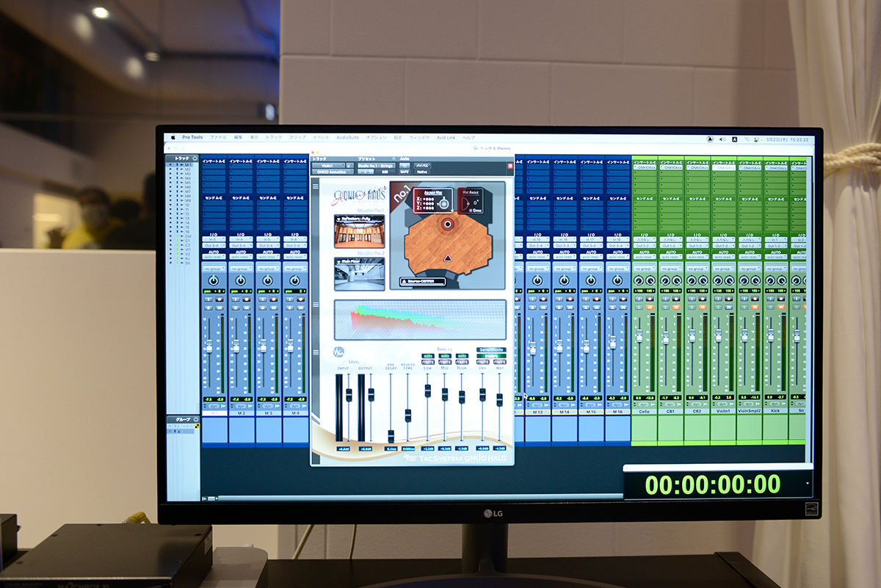The height and width of the screenshot is (588, 881).
Task: Select track Cel in the track list
Action: (188, 236)
